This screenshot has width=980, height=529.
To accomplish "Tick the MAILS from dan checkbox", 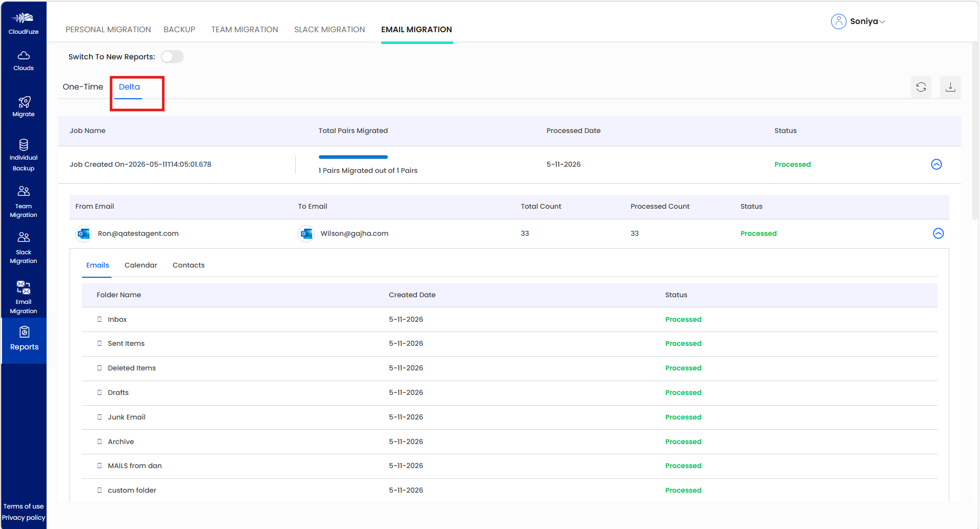I will (100, 466).
